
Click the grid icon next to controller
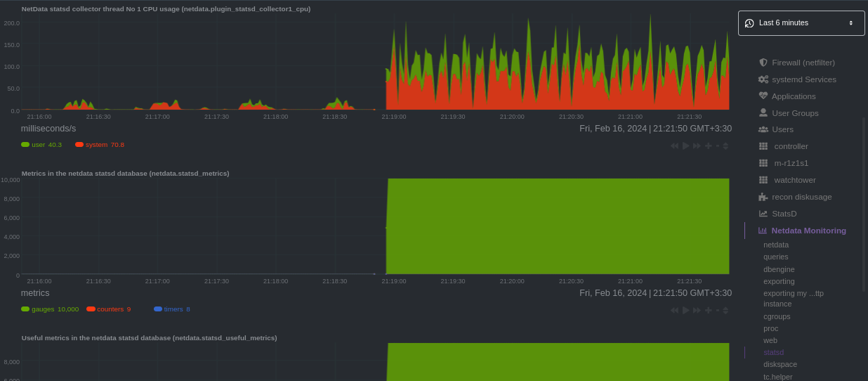763,146
